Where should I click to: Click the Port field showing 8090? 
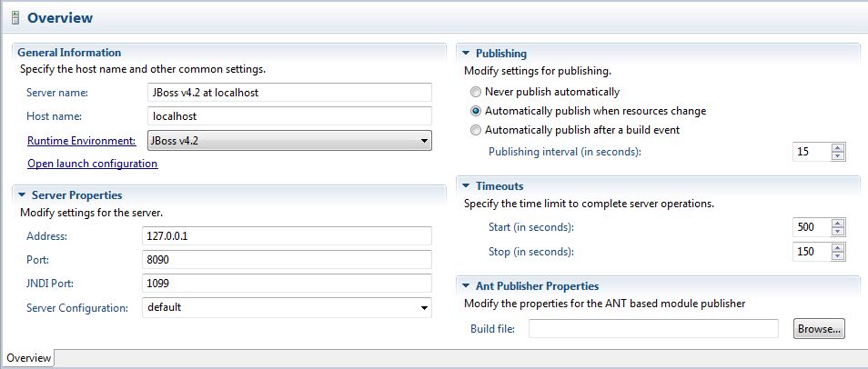[x=287, y=259]
